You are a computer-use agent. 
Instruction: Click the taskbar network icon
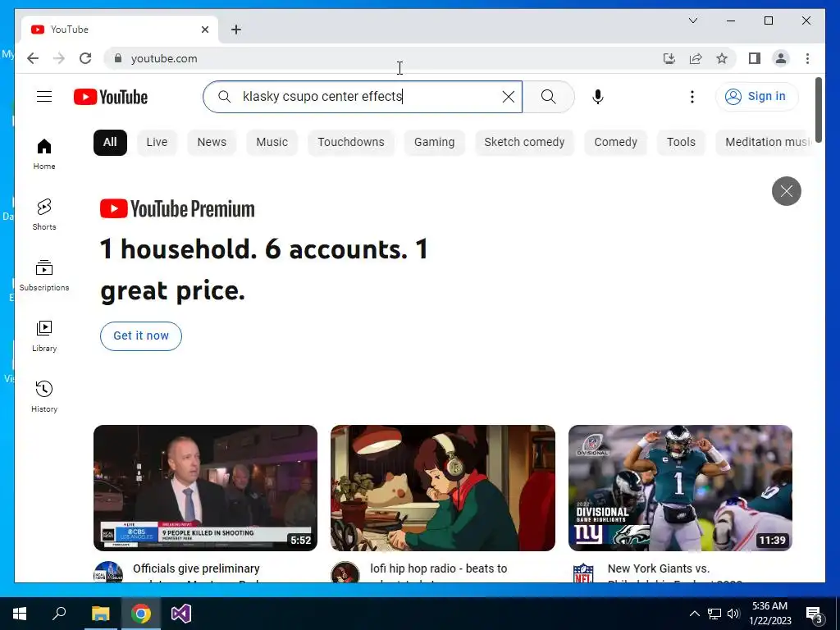[714, 614]
